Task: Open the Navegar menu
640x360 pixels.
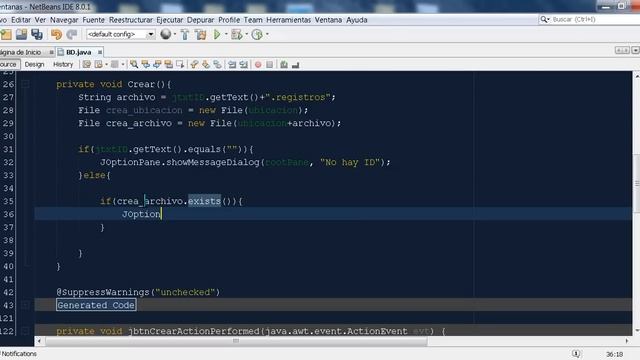Action: 64,20
